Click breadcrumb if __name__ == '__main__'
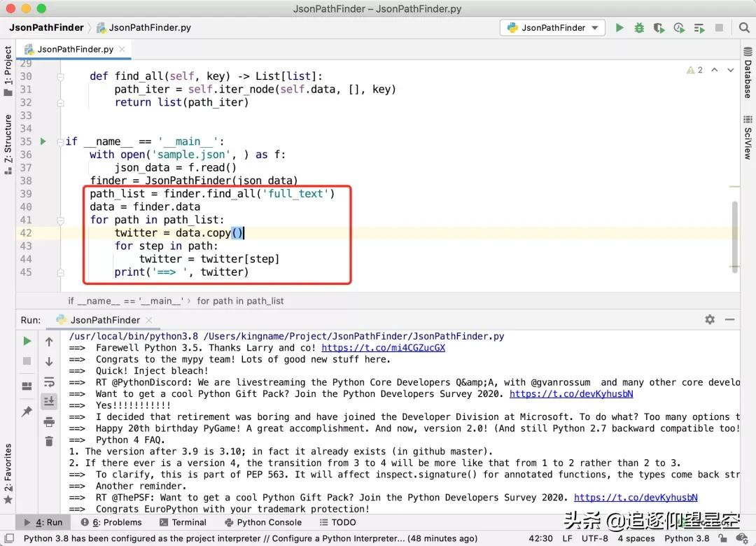756x546 pixels. tap(125, 301)
